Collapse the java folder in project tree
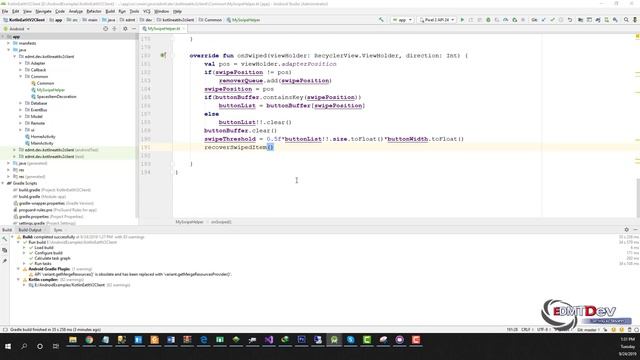Screen dimensions: 640x360 9,50
